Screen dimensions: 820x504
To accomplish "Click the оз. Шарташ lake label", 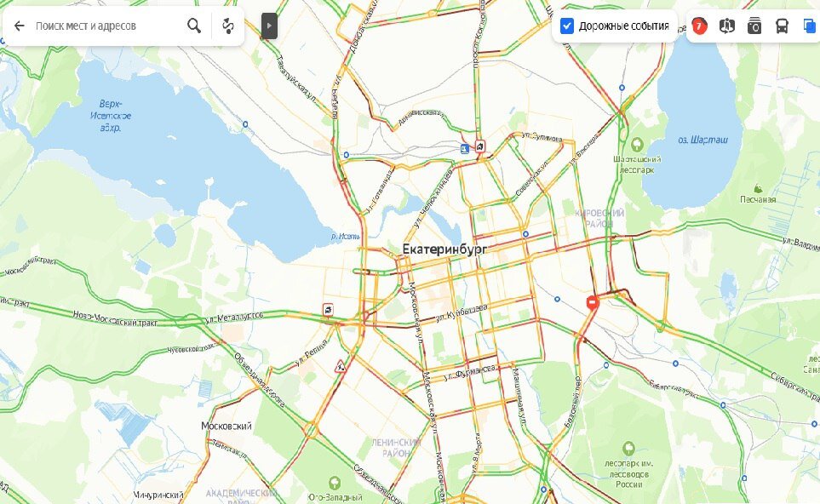I will 702,140.
